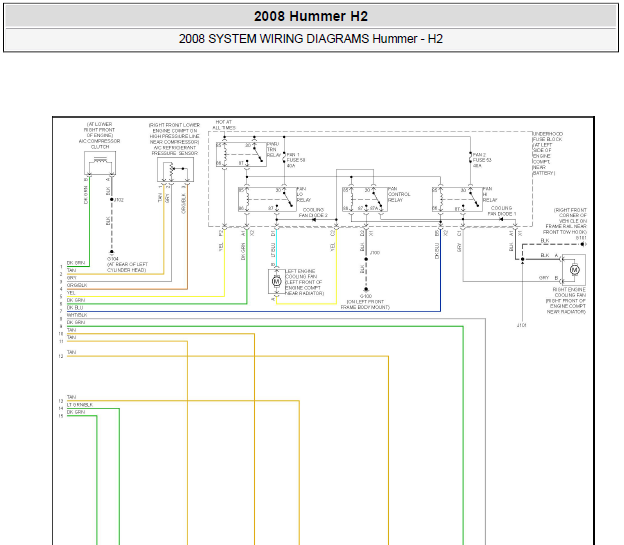
Task: Click the 'J101' splice label
Action: click(521, 325)
